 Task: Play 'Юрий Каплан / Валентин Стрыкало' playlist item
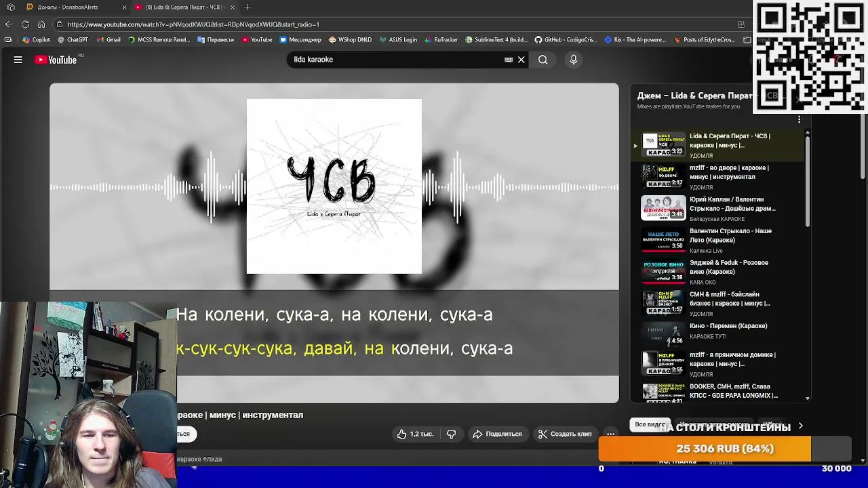coord(722,209)
